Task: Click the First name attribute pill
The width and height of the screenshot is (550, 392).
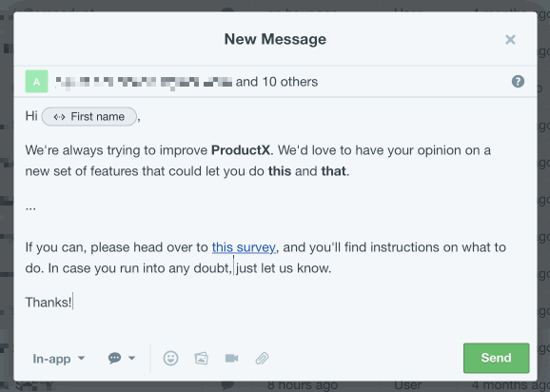Action: click(x=89, y=116)
